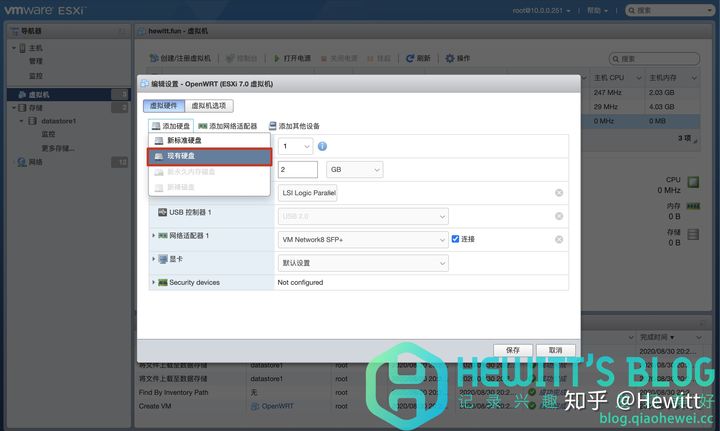Click the 添加其他设备 add other device icon
Image resolution: width=720 pixels, height=431 pixels.
click(273, 126)
